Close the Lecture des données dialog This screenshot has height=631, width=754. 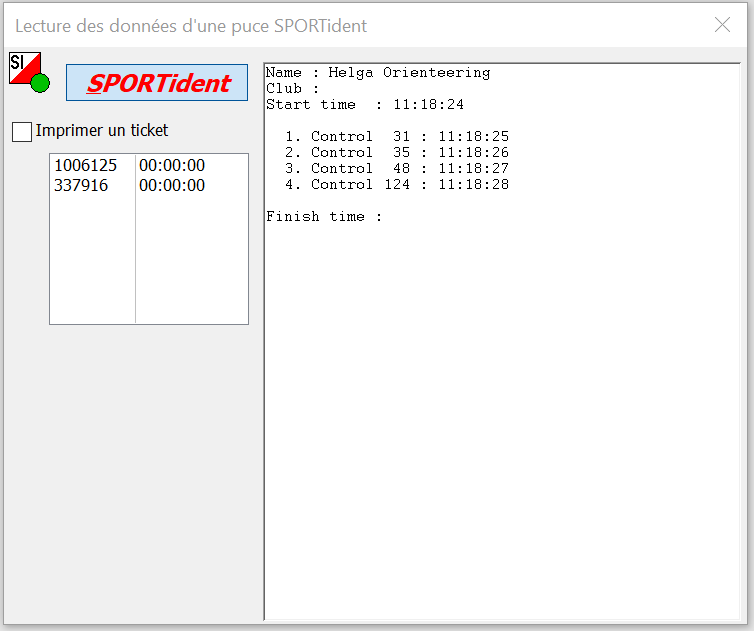722,25
